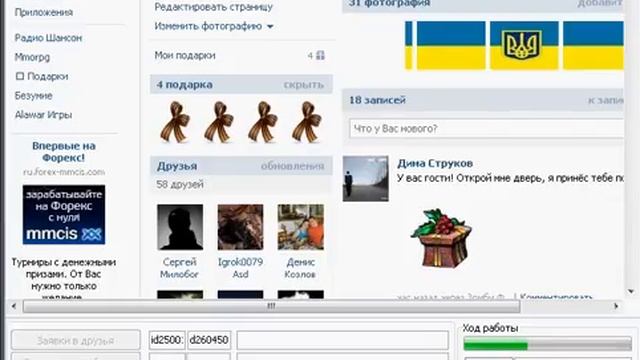Expand Изменить фотографию dropdown

[213, 26]
